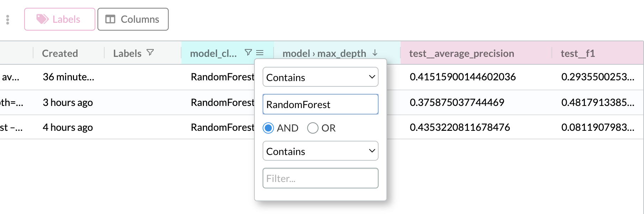
Task: Click the filter funnel icon on Labels column
Action: 150,53
